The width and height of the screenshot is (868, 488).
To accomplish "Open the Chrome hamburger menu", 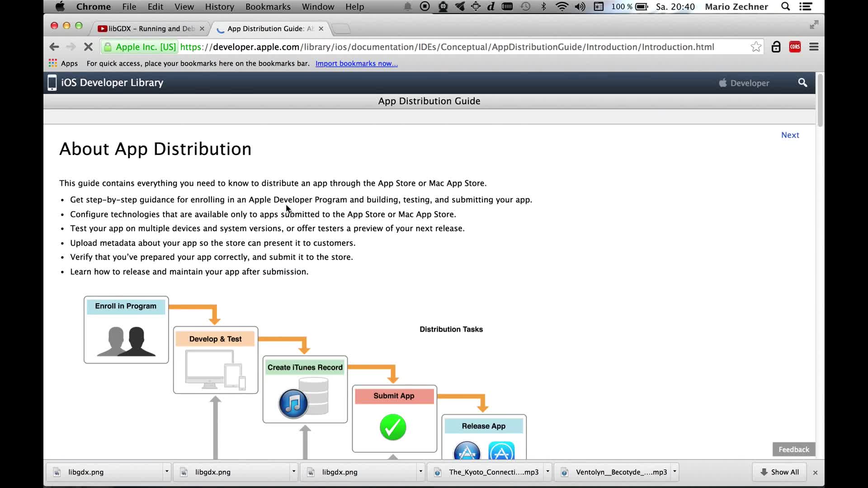I will pyautogui.click(x=814, y=47).
